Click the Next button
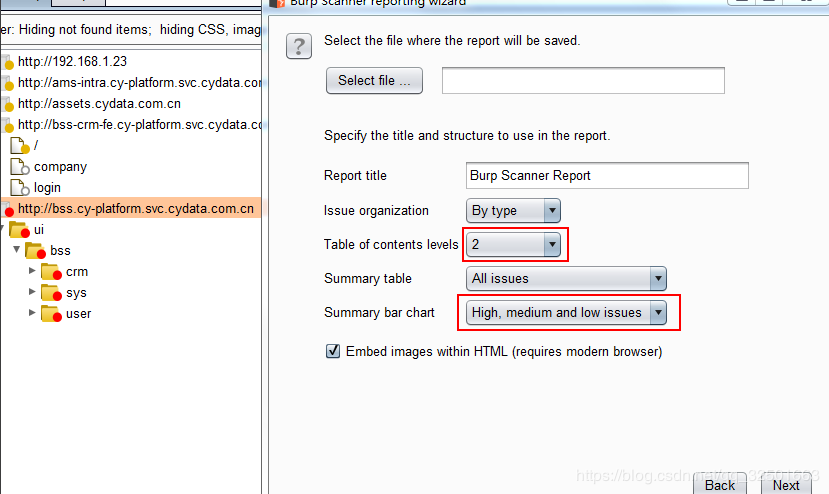This screenshot has height=494, width=829. [x=786, y=484]
